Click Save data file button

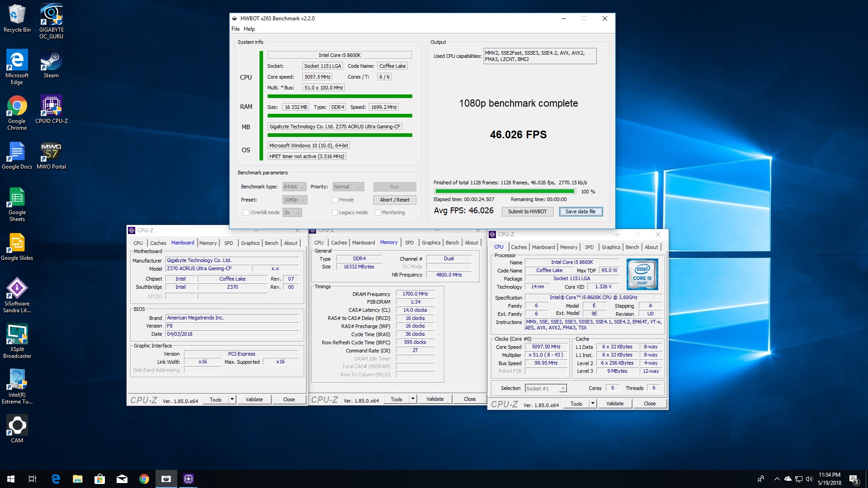click(580, 212)
